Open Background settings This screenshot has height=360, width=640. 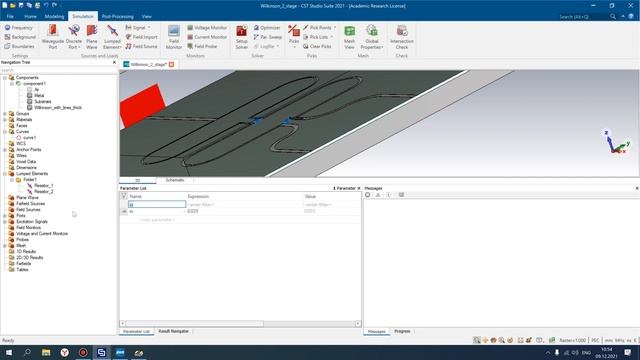pos(20,37)
